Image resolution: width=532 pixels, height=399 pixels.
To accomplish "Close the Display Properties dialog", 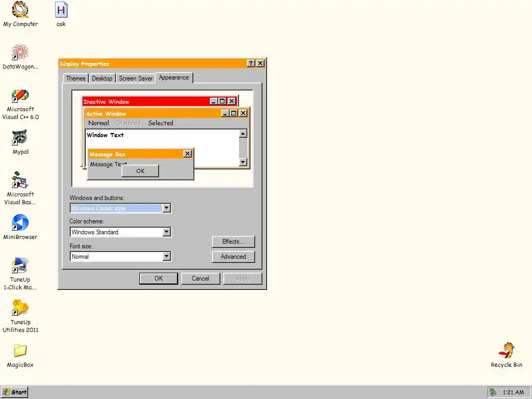I will pos(260,63).
